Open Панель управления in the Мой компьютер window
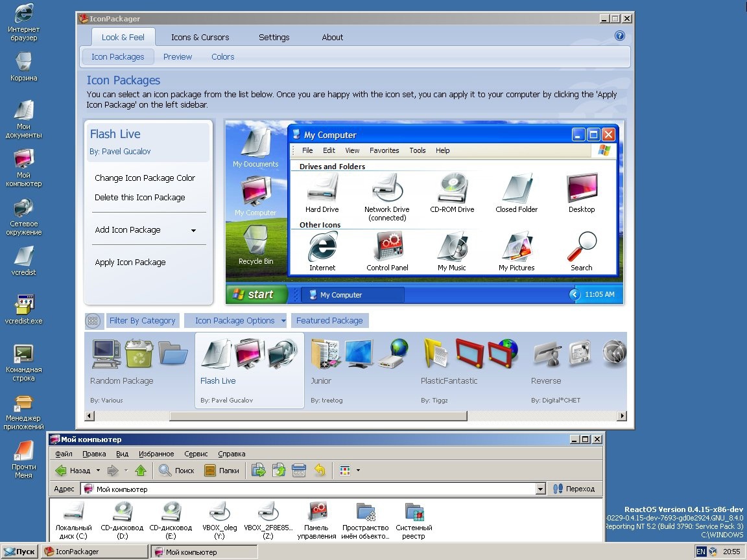 pos(316,515)
